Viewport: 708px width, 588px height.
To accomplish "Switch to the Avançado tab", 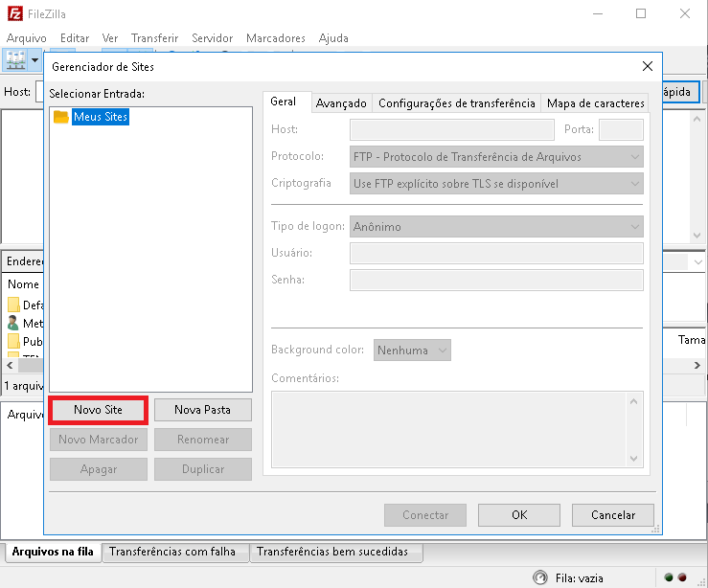I will pos(341,103).
